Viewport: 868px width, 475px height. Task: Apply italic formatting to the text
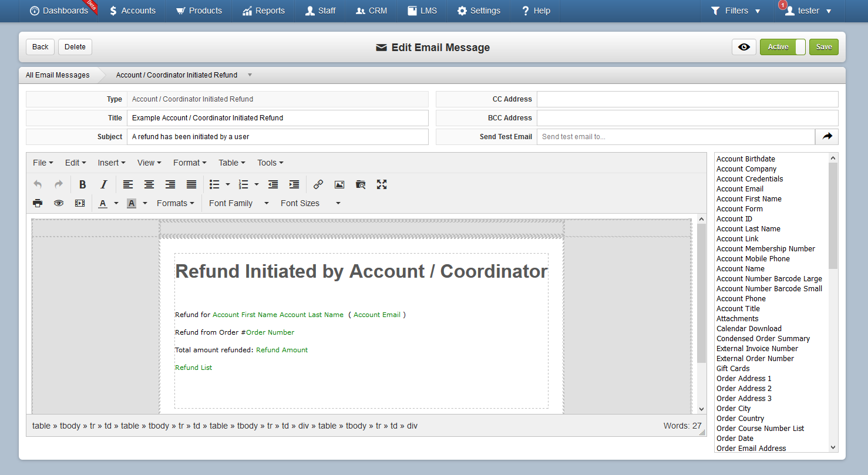click(x=104, y=184)
